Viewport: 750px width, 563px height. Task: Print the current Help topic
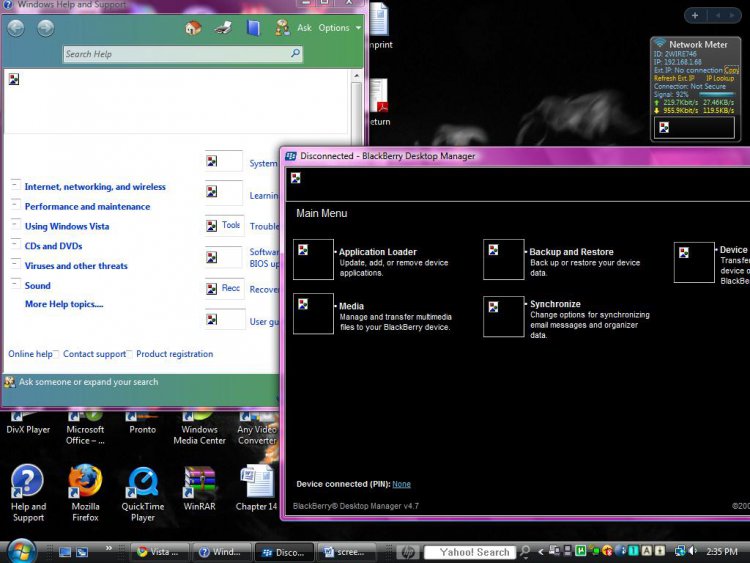(x=223, y=28)
